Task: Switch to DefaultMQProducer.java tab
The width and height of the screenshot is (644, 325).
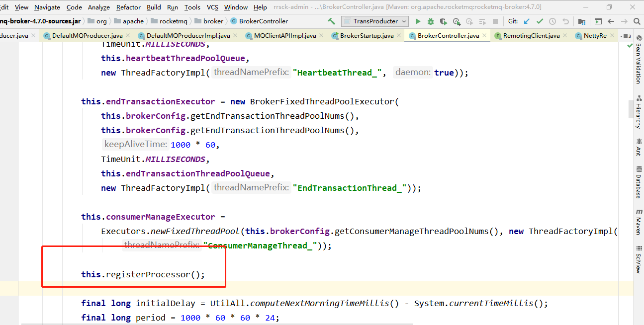Action: pyautogui.click(x=88, y=36)
